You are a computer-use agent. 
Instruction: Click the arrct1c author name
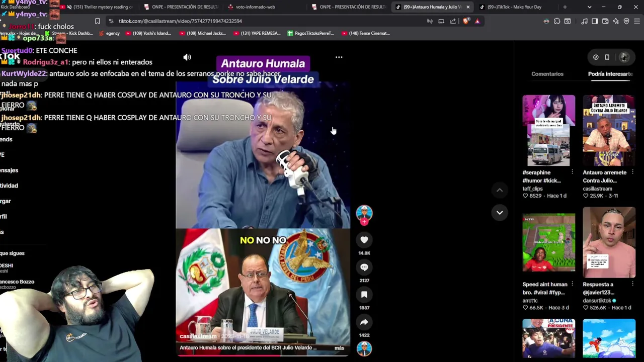tap(530, 301)
